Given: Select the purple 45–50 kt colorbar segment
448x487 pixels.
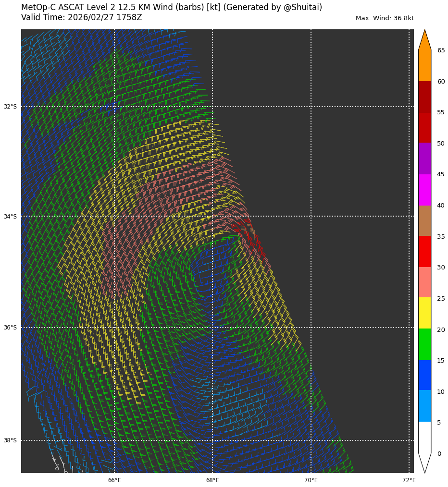Looking at the screenshot, I should click(424, 158).
